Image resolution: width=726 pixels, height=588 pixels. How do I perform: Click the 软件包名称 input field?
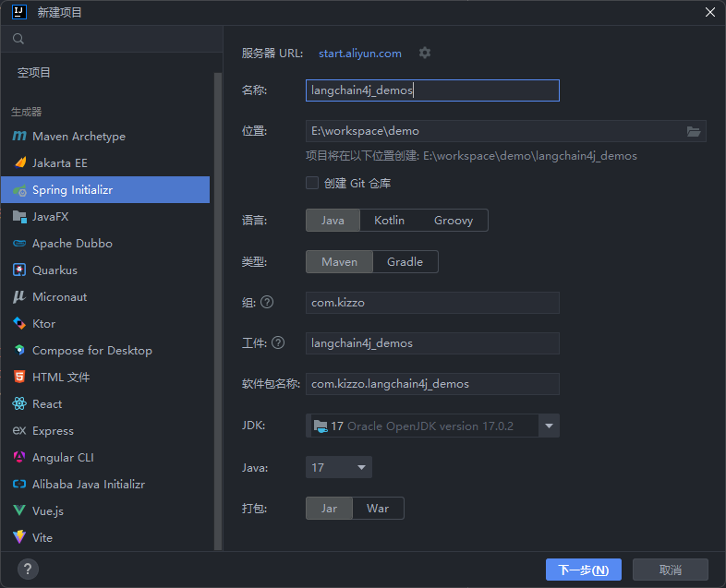tap(432, 384)
